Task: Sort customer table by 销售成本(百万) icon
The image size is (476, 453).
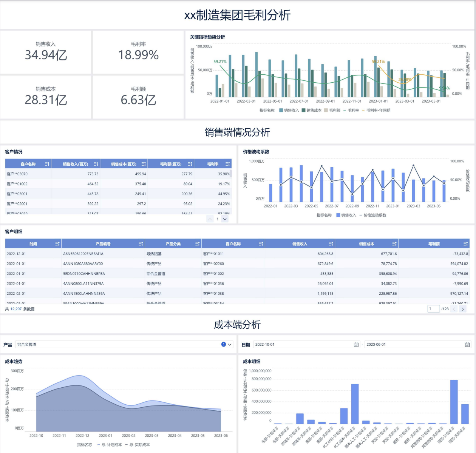Action: click(144, 164)
